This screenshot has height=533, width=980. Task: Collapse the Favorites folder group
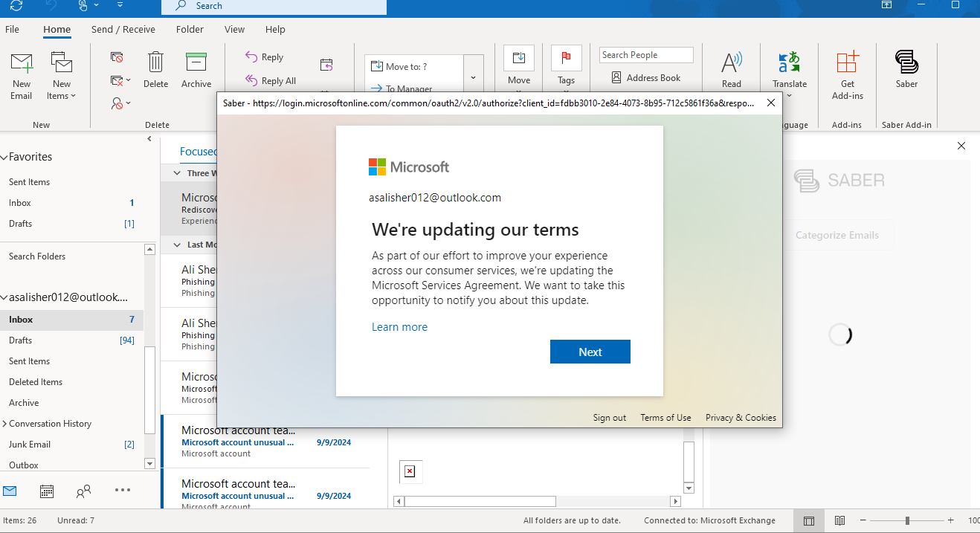point(4,157)
